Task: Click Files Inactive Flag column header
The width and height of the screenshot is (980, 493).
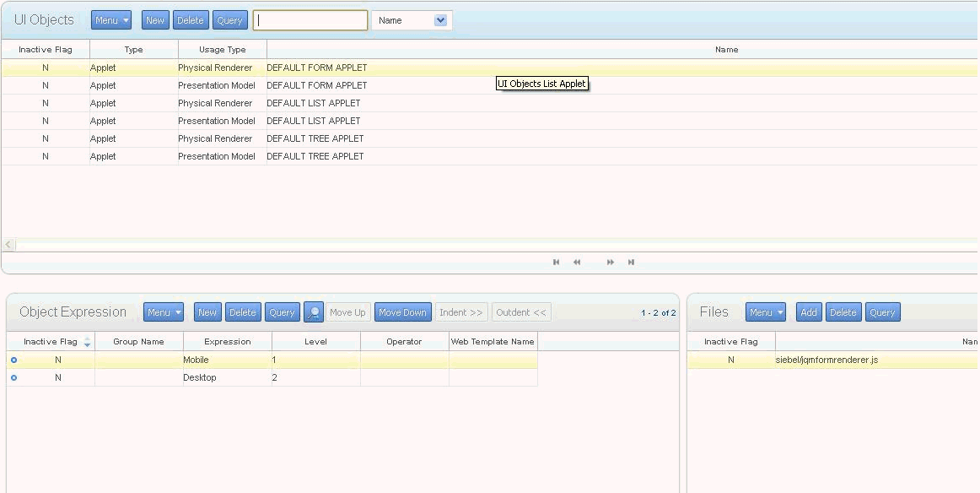Action: pos(731,342)
